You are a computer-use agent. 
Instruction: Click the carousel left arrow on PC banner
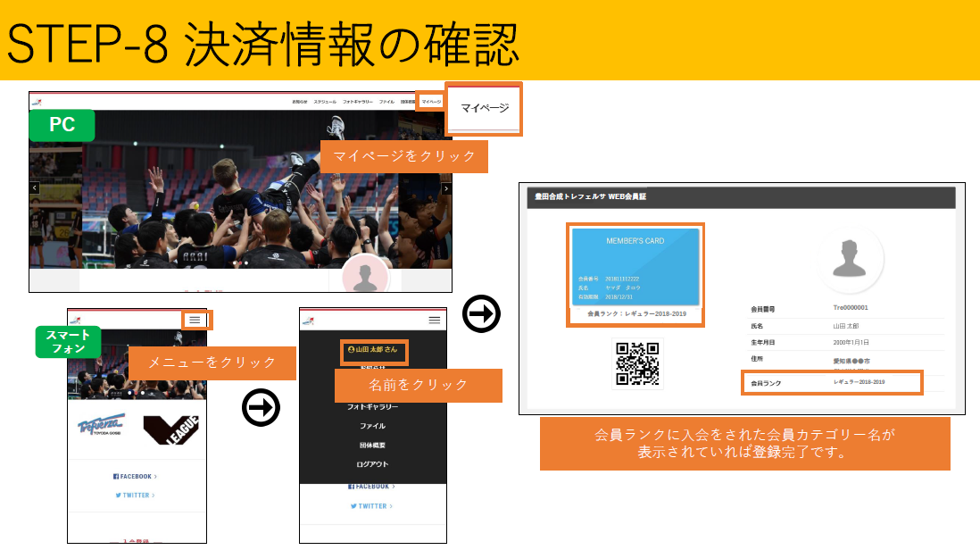pos(35,188)
